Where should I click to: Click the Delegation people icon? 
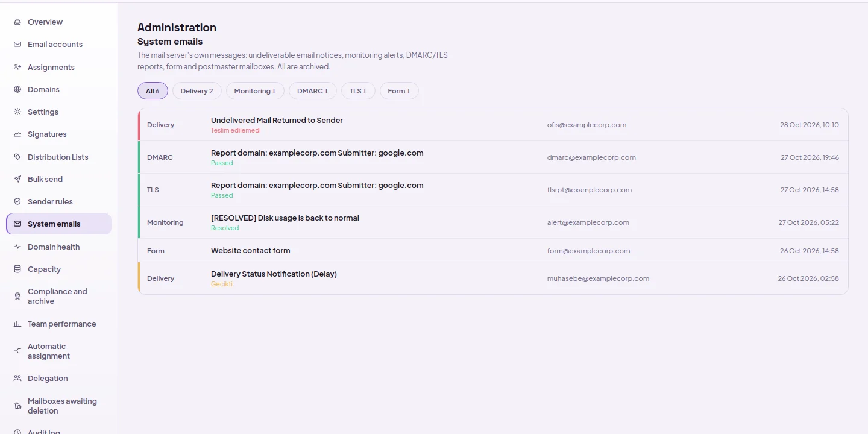pos(17,379)
